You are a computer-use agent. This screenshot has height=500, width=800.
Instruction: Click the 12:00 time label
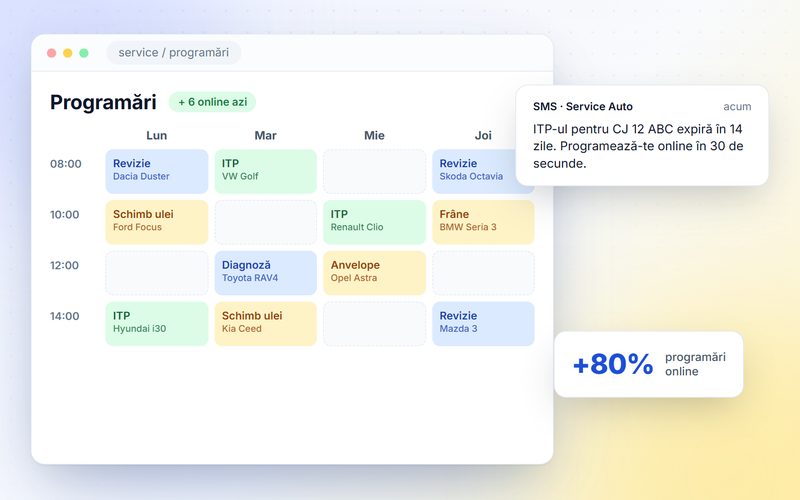[x=64, y=265]
